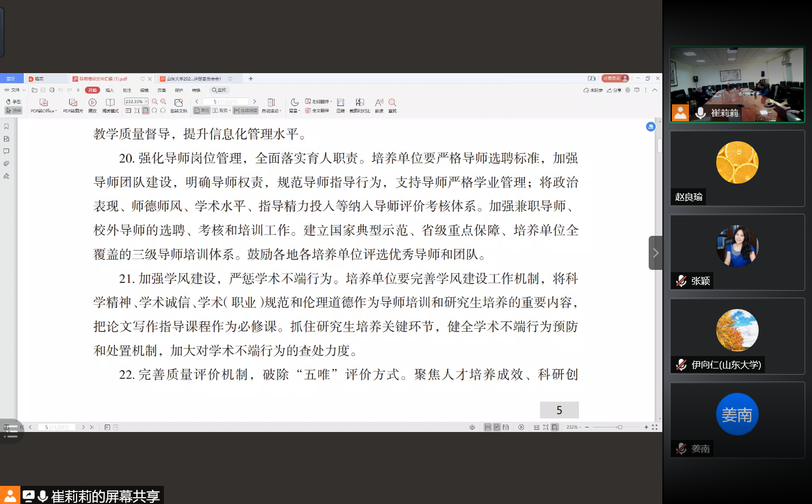Click the 访客登录 guest login button
This screenshot has width=812, height=504.
click(615, 78)
